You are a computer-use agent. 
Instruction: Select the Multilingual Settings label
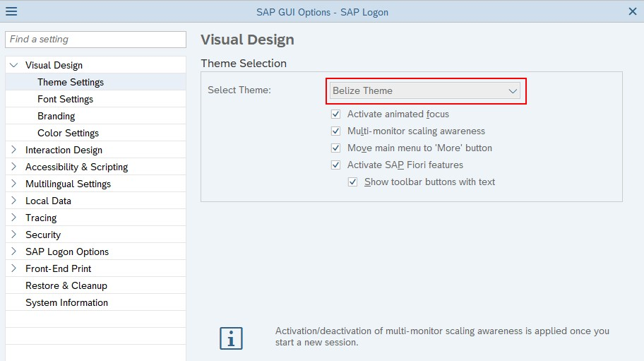pos(68,184)
